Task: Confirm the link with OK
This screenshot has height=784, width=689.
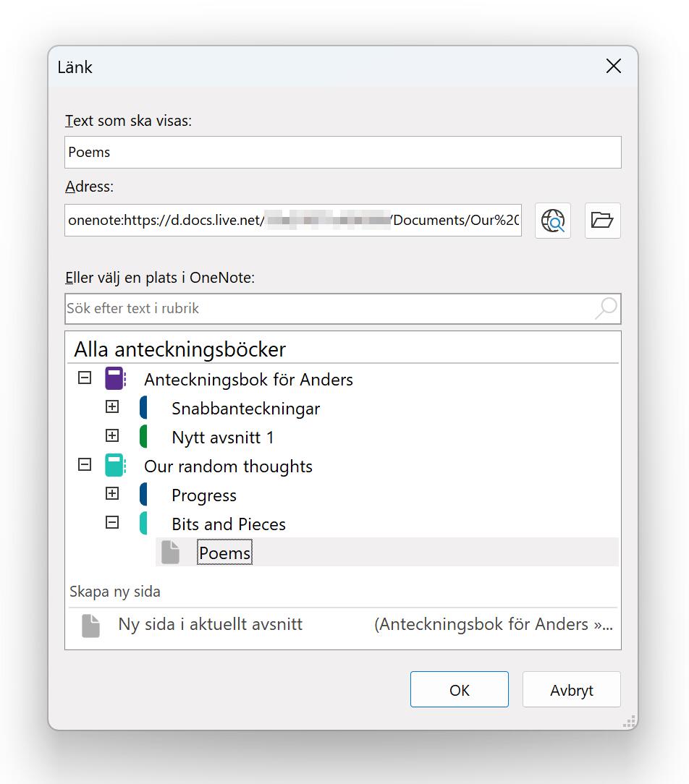Action: tap(459, 689)
